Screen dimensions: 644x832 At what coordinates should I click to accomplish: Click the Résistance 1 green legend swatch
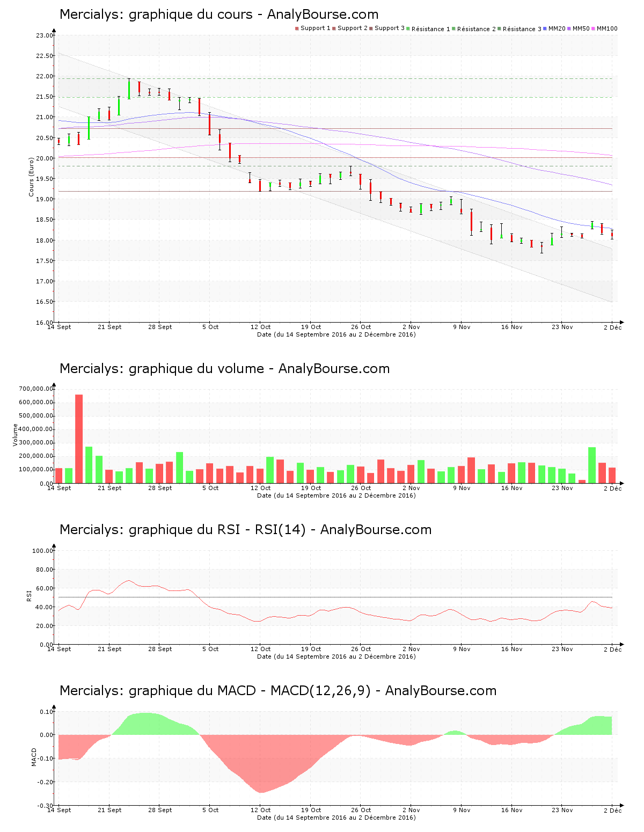[x=408, y=28]
